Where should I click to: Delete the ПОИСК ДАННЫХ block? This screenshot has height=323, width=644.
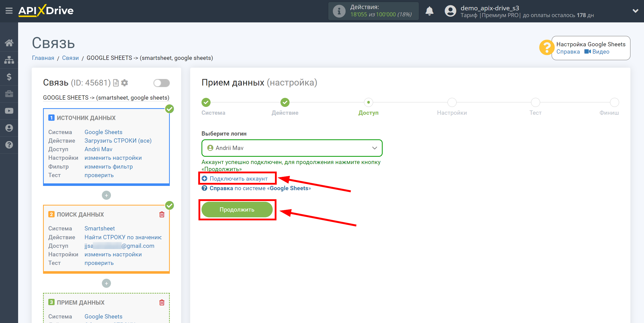pos(162,214)
